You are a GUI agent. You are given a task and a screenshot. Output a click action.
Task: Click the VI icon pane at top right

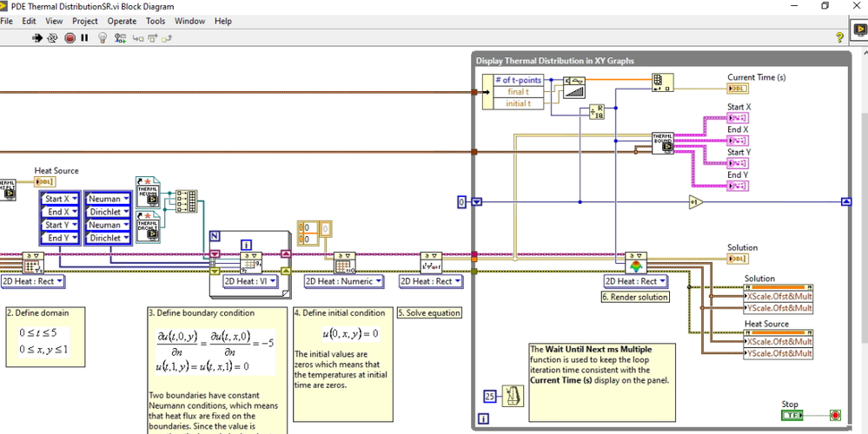(859, 30)
